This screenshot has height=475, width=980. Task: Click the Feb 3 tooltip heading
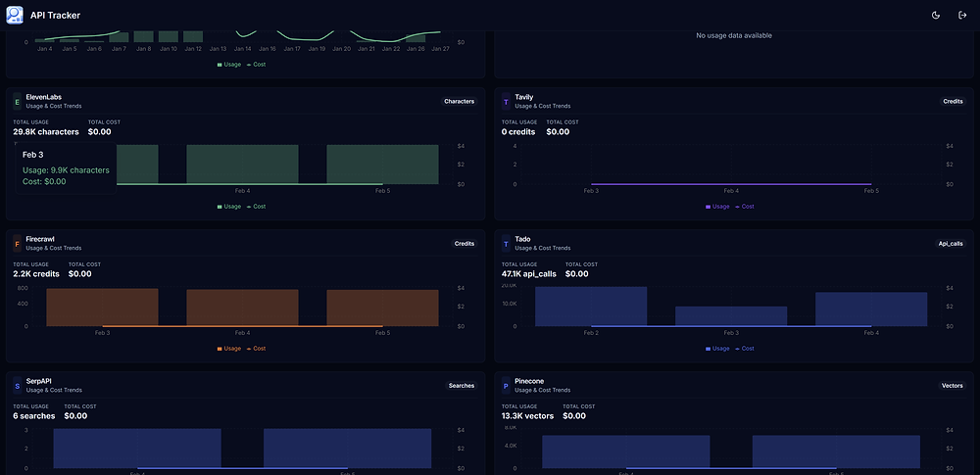(32, 155)
